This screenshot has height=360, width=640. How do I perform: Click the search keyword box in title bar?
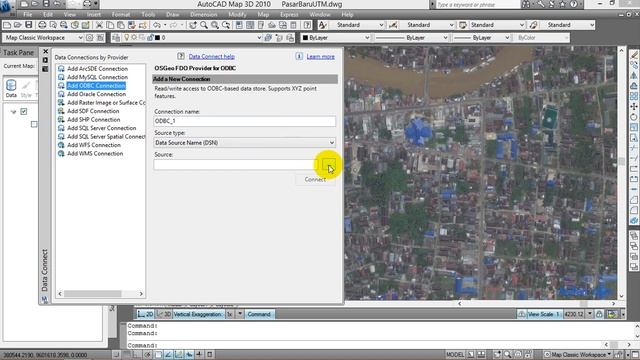tap(478, 5)
